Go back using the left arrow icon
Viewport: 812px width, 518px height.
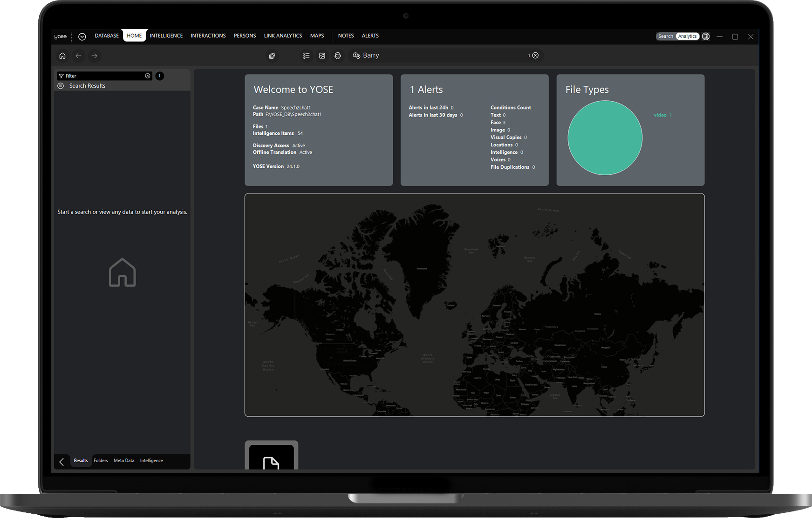tap(78, 56)
